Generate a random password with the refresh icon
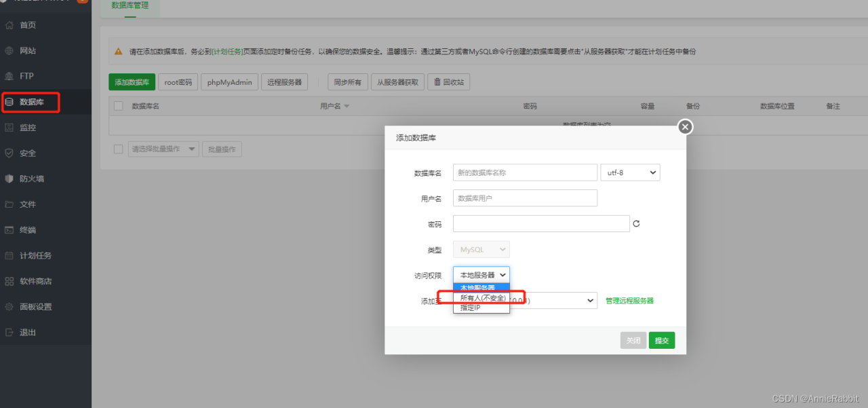The height and width of the screenshot is (408, 868). point(636,223)
